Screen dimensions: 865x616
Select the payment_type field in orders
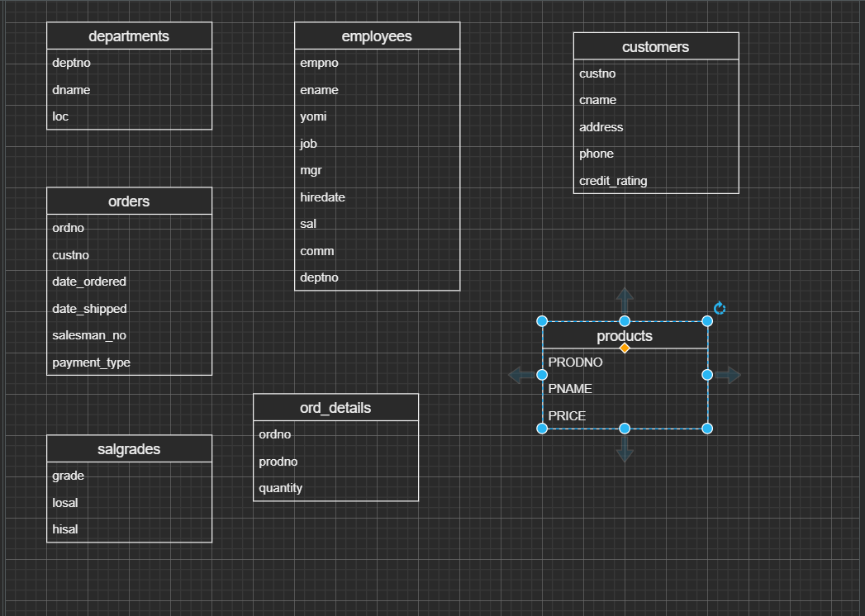click(x=91, y=362)
